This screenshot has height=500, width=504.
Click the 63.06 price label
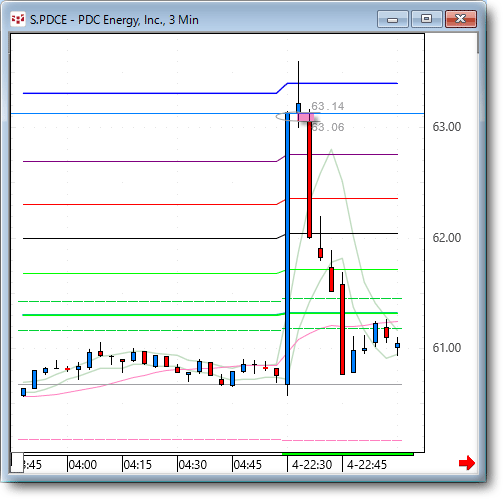(x=328, y=127)
